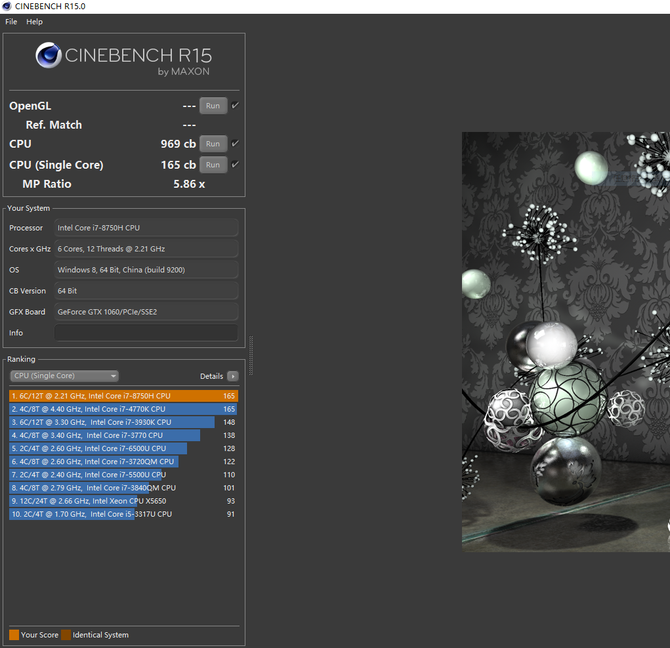Click the GFX Board field
Image resolution: width=670 pixels, height=648 pixels.
pyautogui.click(x=146, y=311)
